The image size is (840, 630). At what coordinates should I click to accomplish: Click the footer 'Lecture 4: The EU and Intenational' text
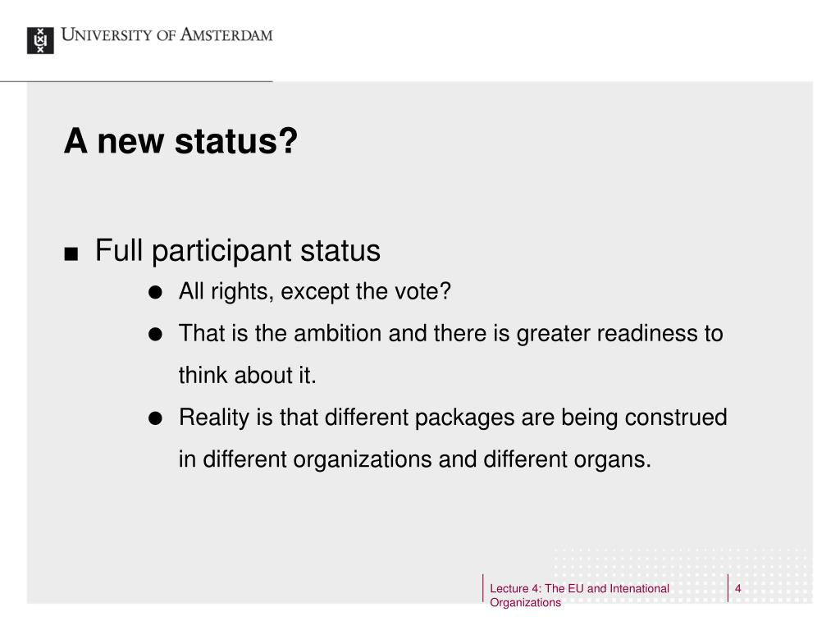(579, 588)
